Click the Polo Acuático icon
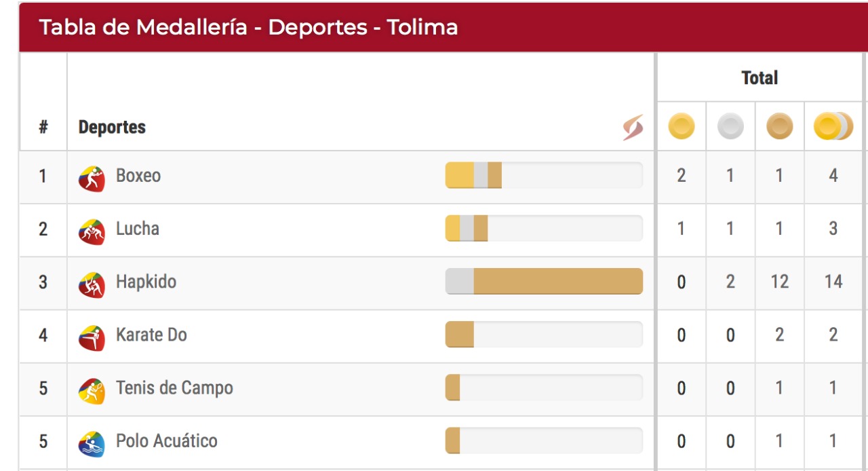Viewport: 868px width, 471px height. pyautogui.click(x=92, y=444)
